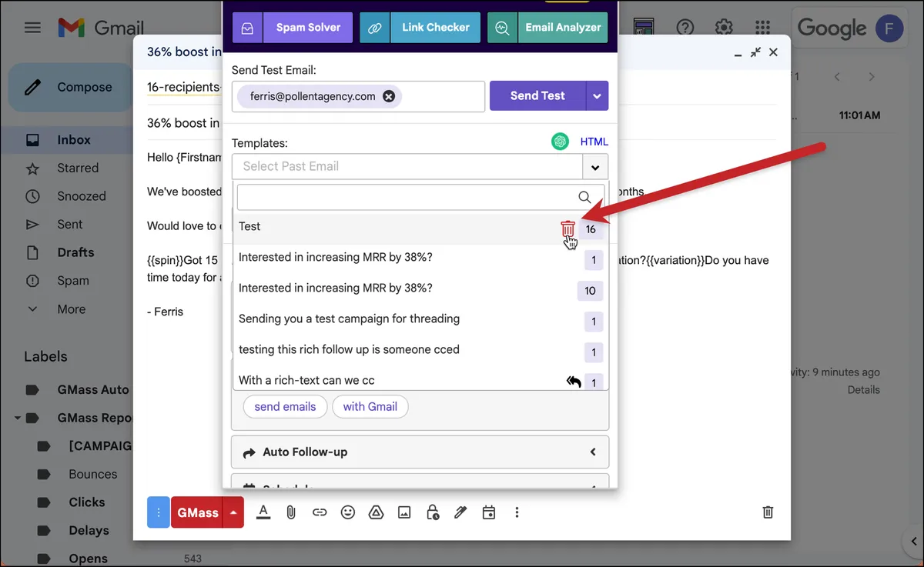924x567 pixels.
Task: Choose 'testing this rich follow up' template
Action: (x=420, y=351)
